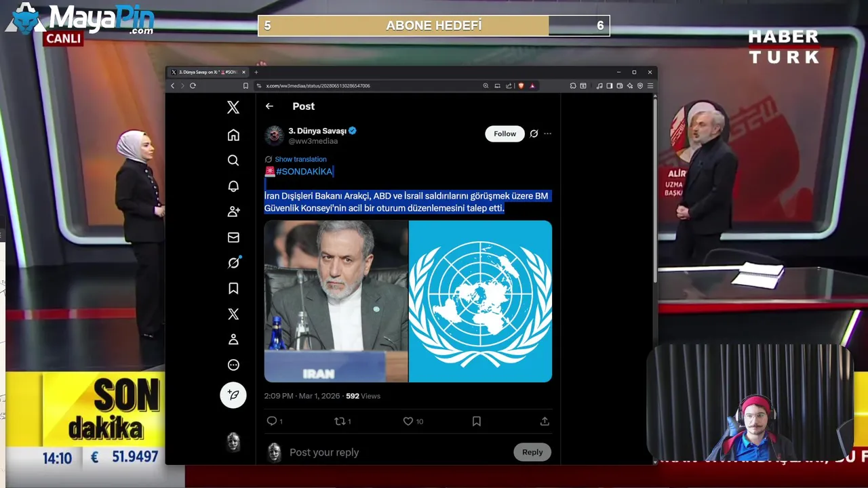
Task: Open Premium X icon in the sidebar
Action: 233,314
